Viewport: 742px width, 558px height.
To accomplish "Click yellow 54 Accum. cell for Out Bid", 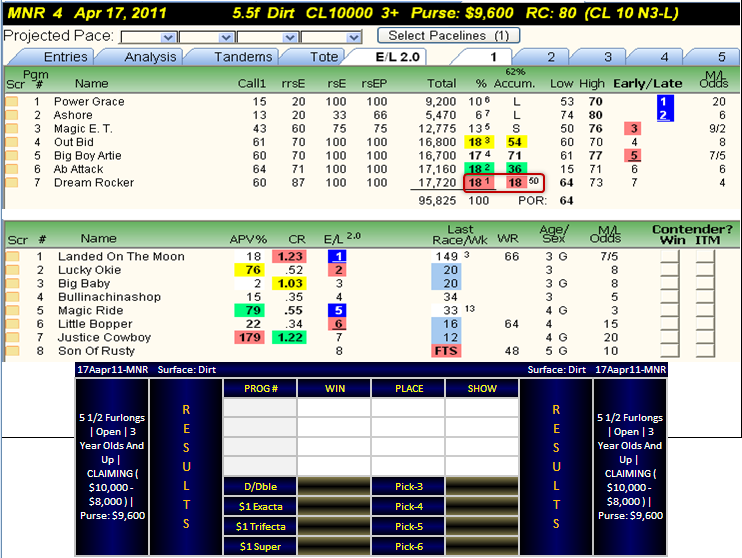I will [515, 142].
